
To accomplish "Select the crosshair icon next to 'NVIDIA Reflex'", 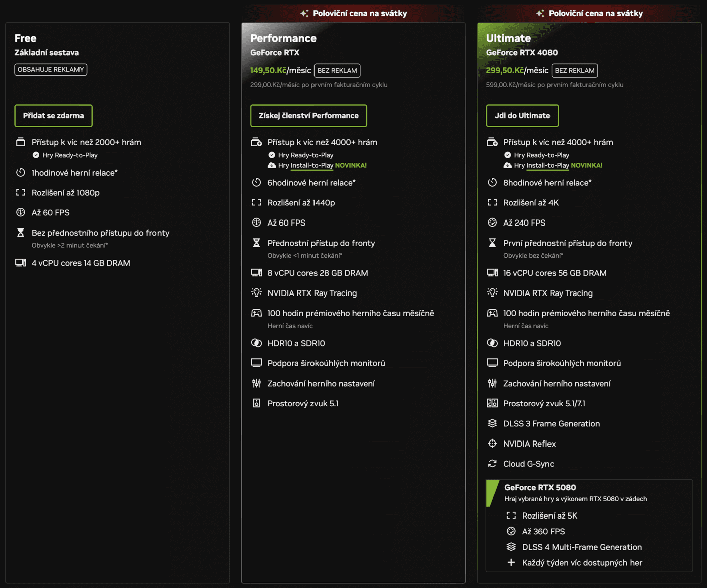I will pyautogui.click(x=492, y=444).
